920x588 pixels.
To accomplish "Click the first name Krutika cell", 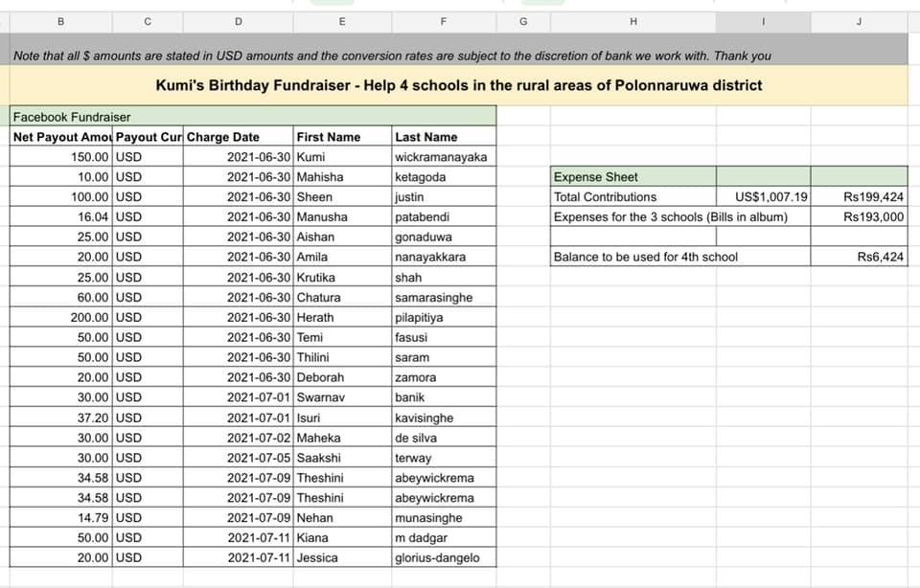I will tap(343, 277).
